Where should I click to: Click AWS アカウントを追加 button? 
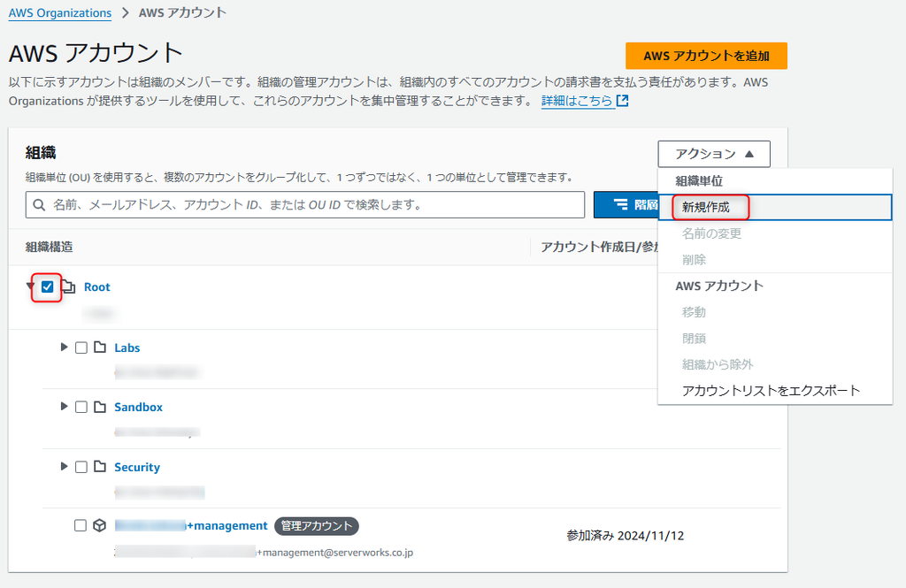706,56
